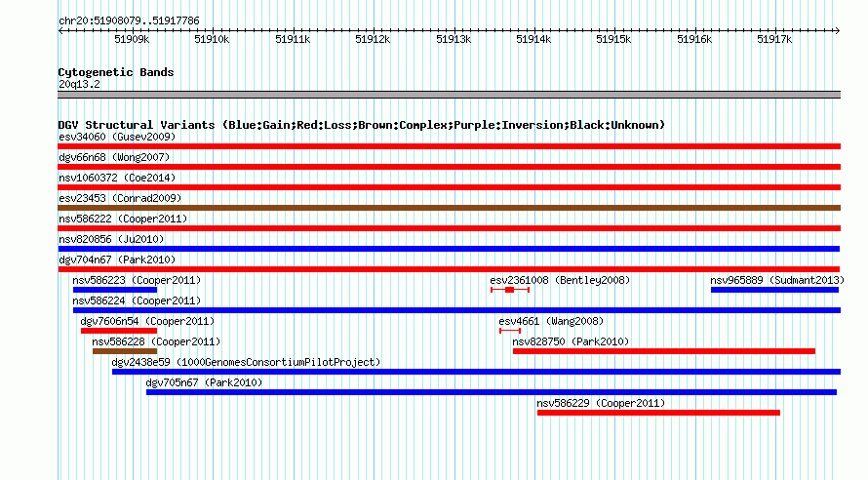Select the dgv705n67 (Park2010) label
The height and width of the screenshot is (480, 868).
pyautogui.click(x=204, y=382)
